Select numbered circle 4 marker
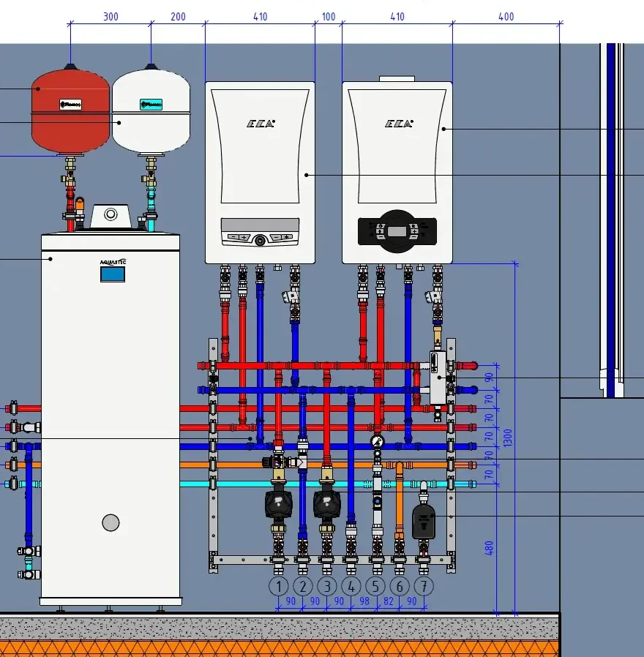Image resolution: width=644 pixels, height=657 pixels. 351,586
